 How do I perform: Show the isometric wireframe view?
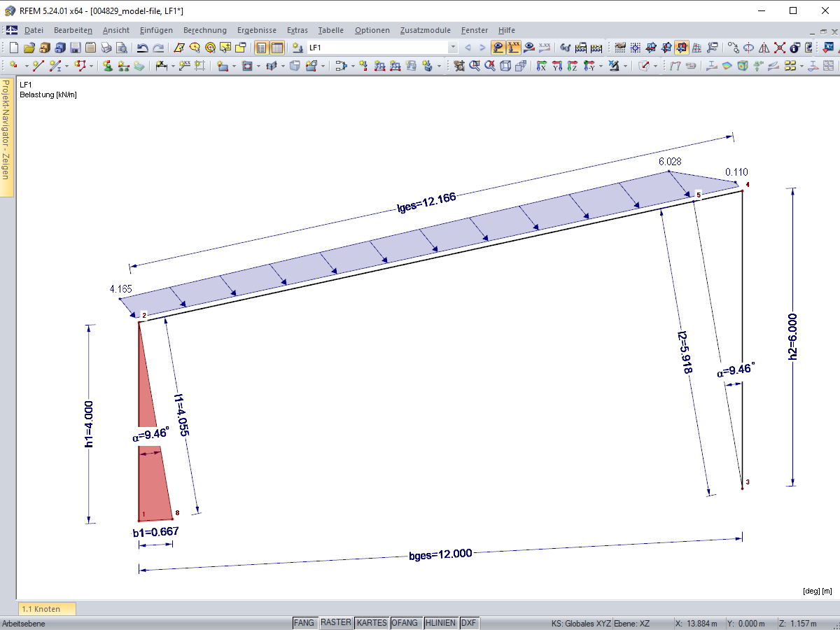tap(505, 66)
